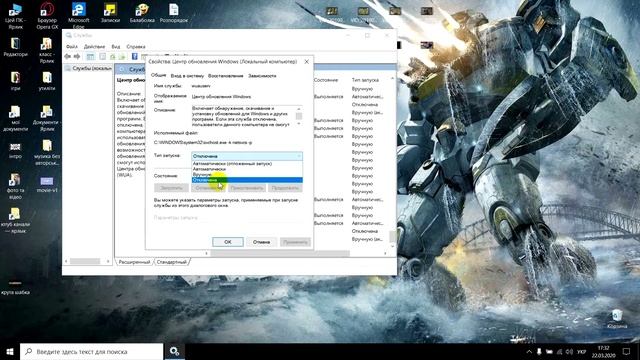Screen dimensions: 640x360
Task: Switch to the Зависимости tab
Action: coord(262,76)
